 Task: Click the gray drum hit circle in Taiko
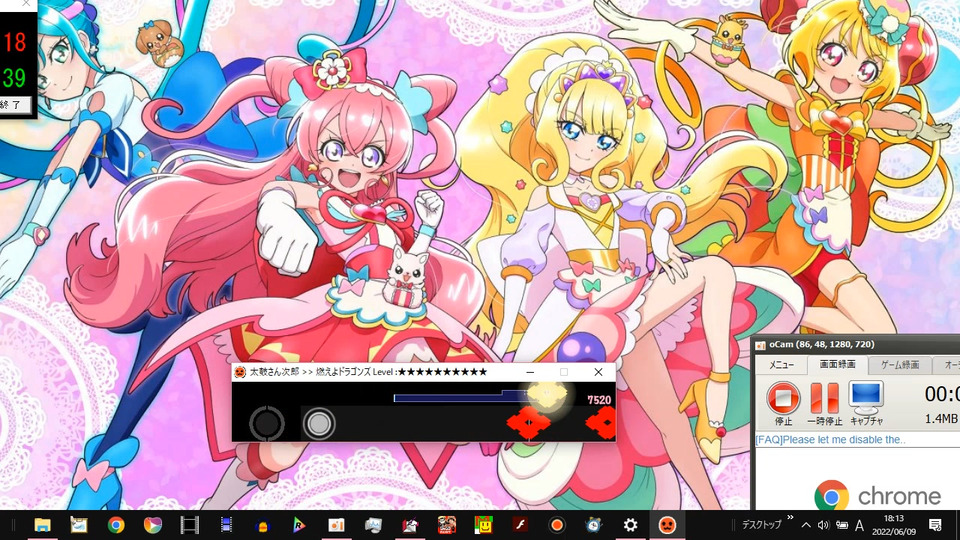tap(318, 423)
